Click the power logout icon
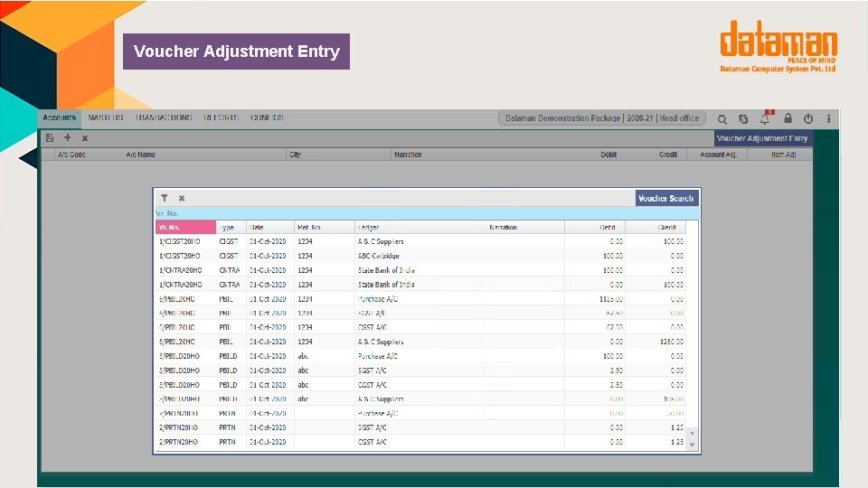This screenshot has height=488, width=868. tap(808, 118)
